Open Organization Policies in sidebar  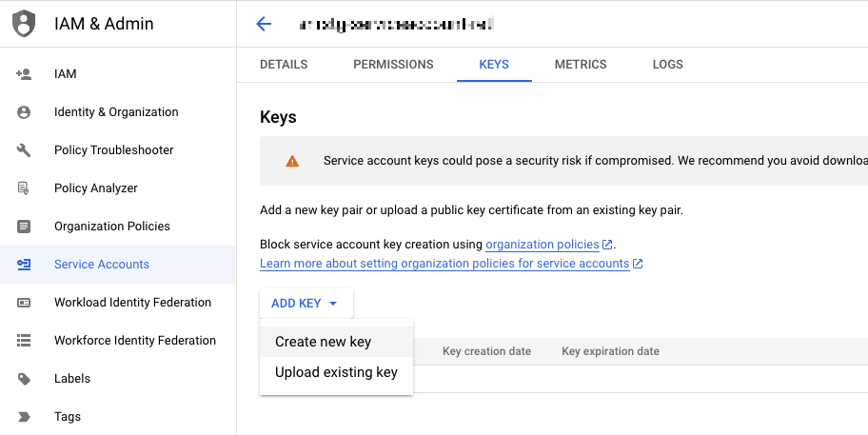[x=118, y=227]
